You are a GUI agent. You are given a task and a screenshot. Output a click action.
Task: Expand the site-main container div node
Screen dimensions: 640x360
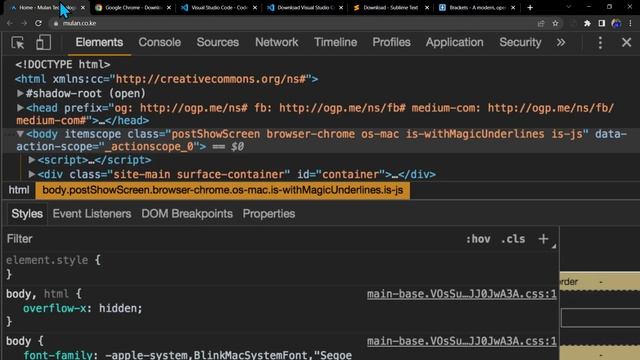click(31, 174)
